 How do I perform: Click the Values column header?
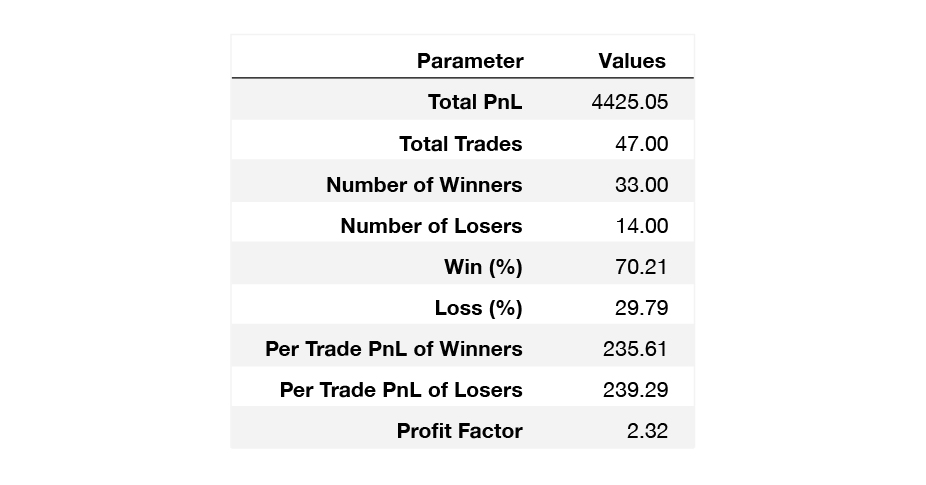[632, 61]
